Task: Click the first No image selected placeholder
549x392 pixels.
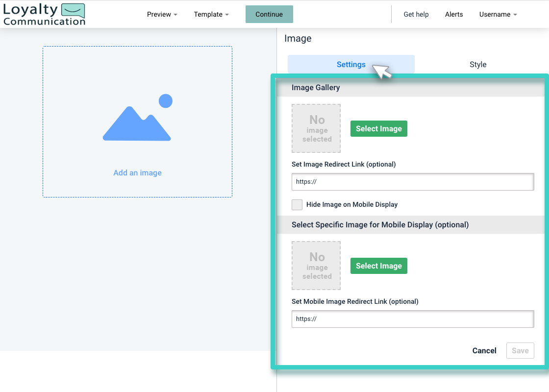Action: [316, 128]
